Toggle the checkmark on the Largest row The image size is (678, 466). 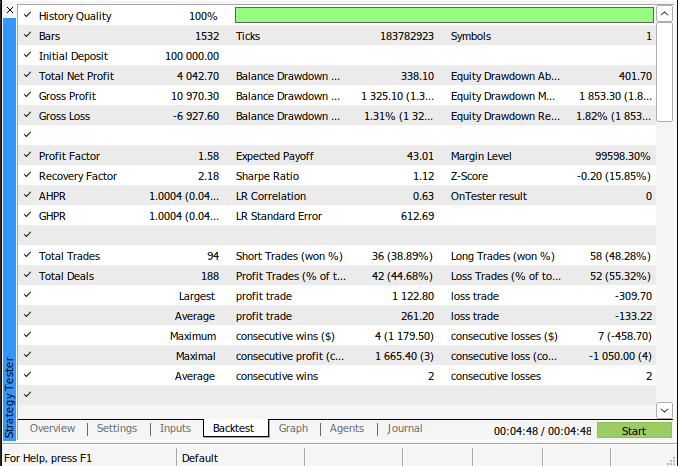[x=28, y=295]
